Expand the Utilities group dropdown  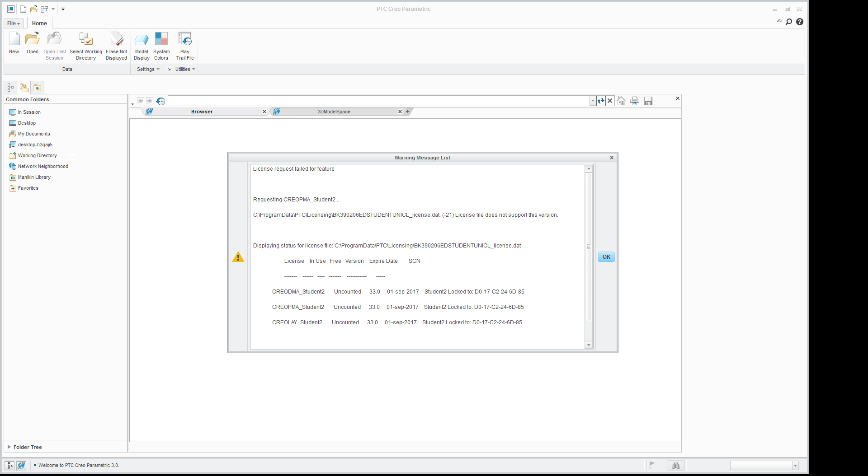[x=185, y=69]
